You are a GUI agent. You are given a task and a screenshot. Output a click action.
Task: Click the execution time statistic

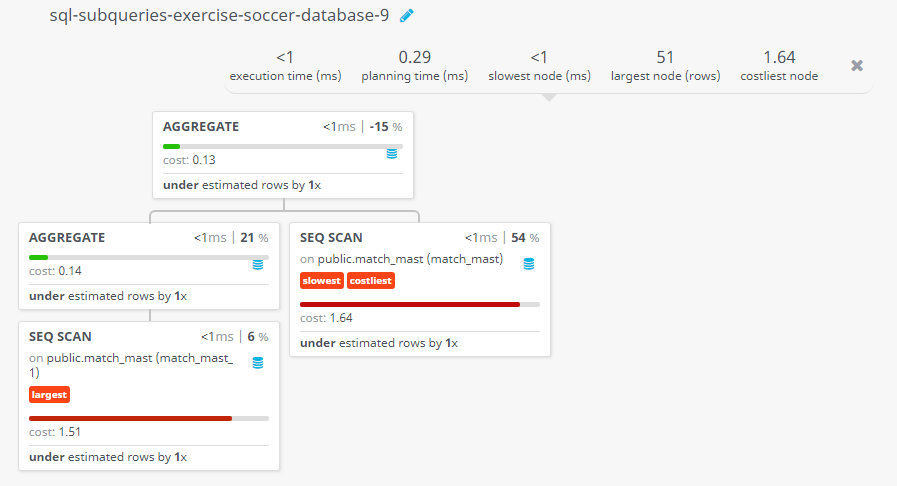tap(285, 66)
